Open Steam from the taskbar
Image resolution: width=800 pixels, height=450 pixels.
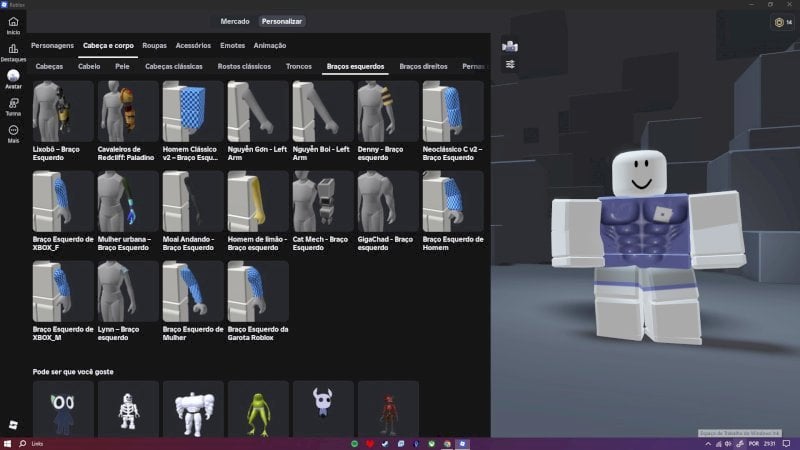click(385, 444)
